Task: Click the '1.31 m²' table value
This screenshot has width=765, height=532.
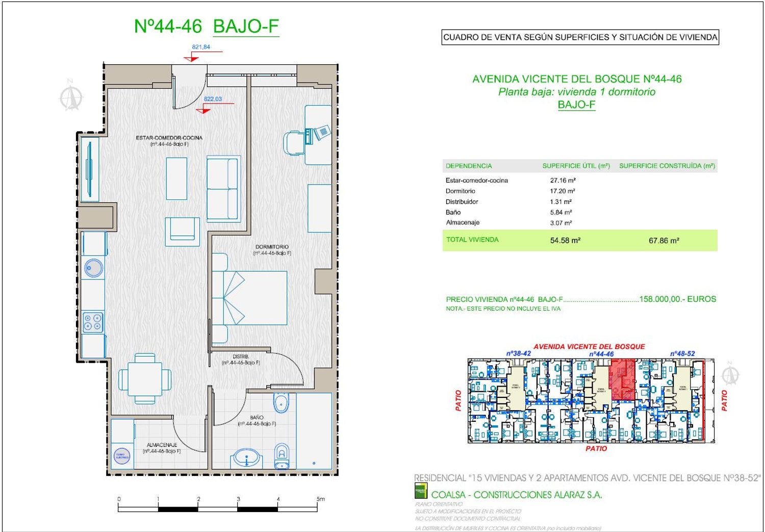Action: (561, 201)
